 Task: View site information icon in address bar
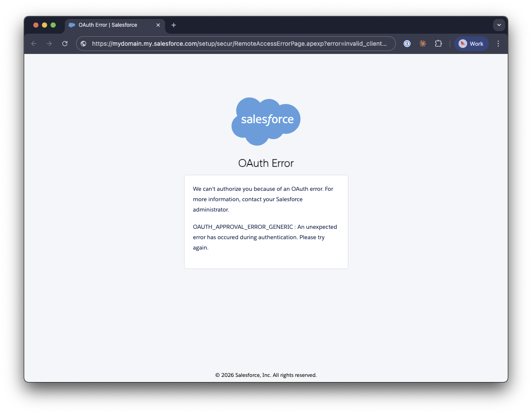[x=83, y=44]
